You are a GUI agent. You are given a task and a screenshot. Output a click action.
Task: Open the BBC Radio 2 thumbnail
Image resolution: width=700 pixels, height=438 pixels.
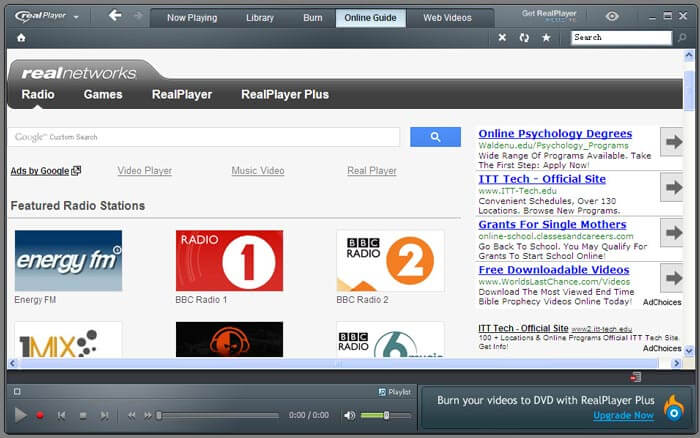click(390, 261)
